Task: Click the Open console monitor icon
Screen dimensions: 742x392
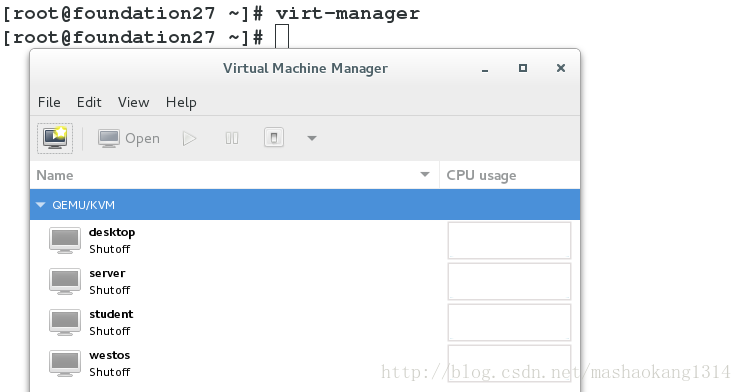Action: pos(109,139)
